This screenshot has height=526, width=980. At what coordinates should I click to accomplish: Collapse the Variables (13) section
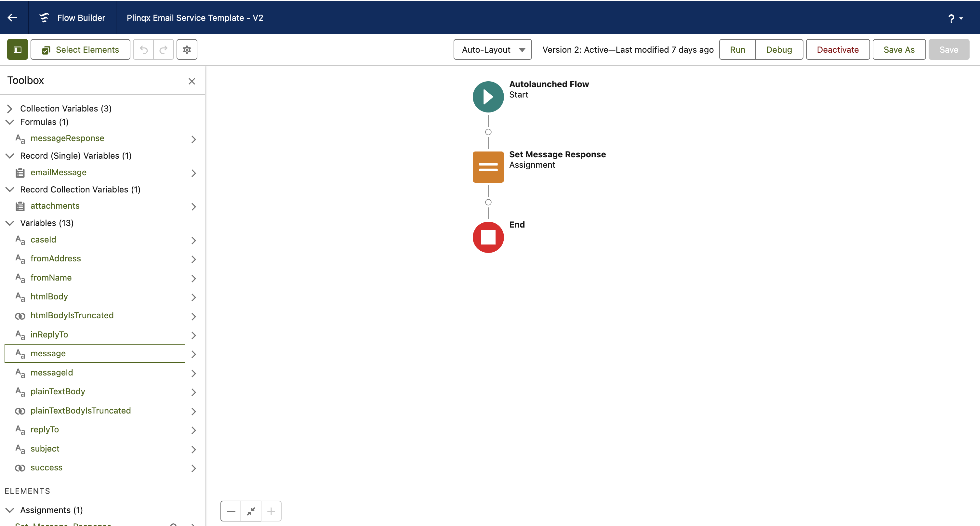click(10, 223)
